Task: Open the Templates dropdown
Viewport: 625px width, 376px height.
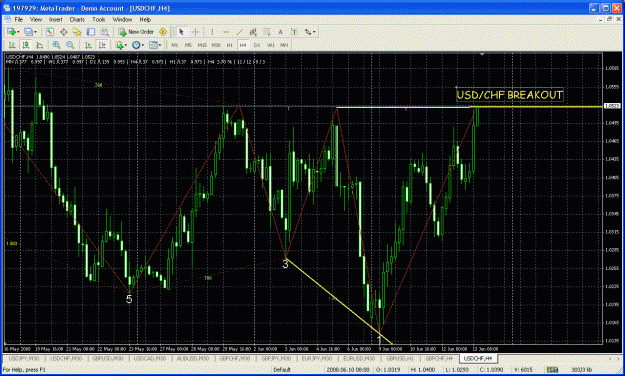Action: point(154,45)
